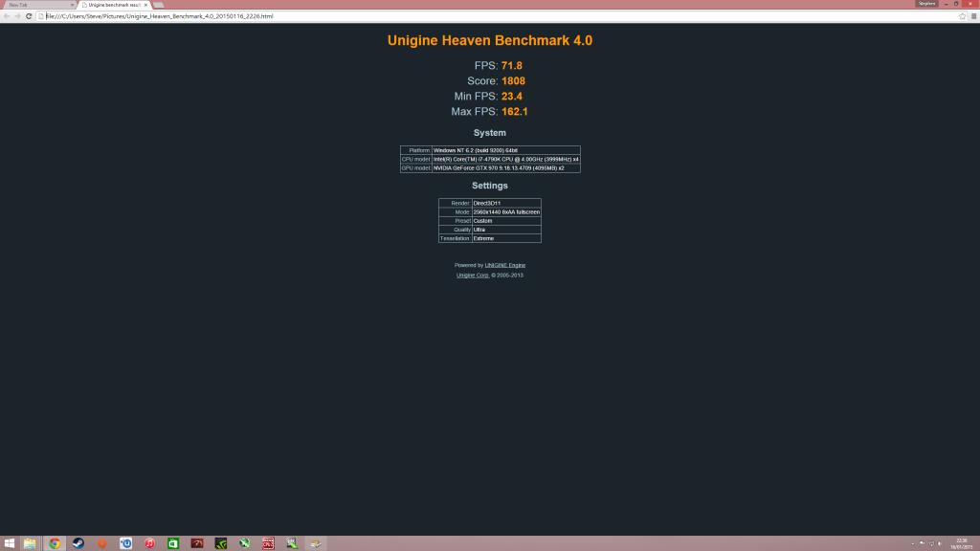The width and height of the screenshot is (980, 551).
Task: Launch Steam from the taskbar
Action: point(78,543)
